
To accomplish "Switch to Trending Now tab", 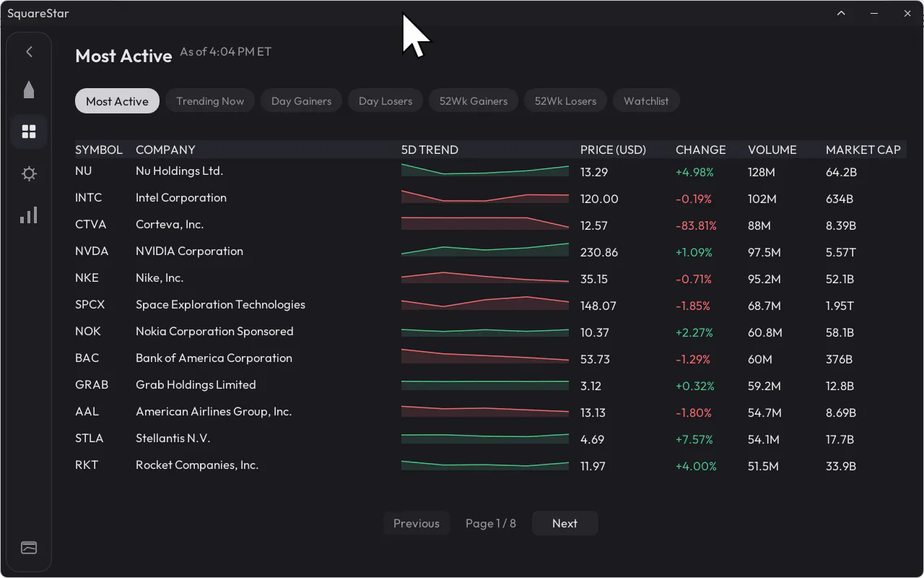I will click(x=210, y=101).
